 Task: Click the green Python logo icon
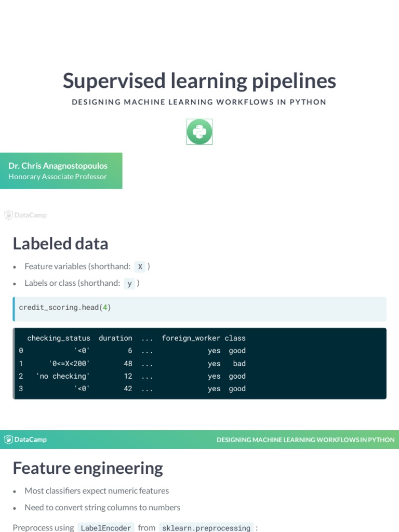point(199,132)
